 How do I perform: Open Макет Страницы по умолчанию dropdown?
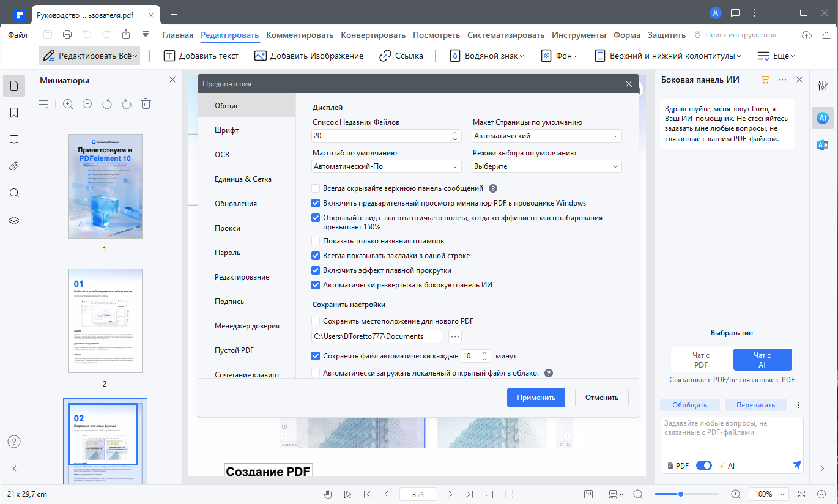(547, 136)
